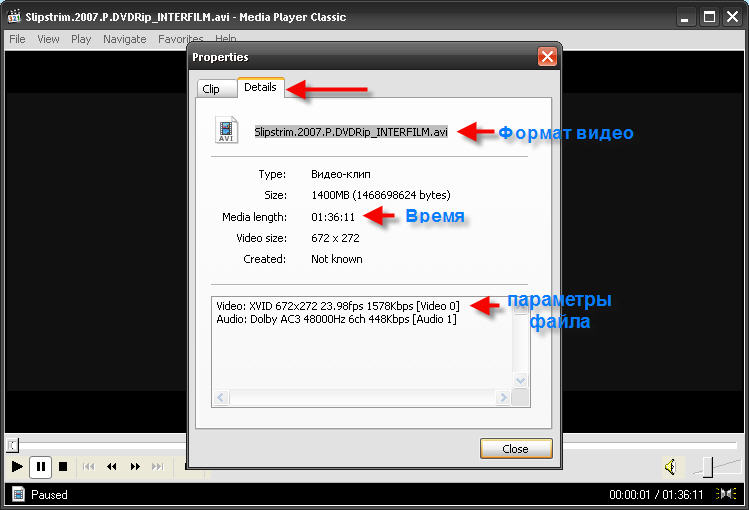The image size is (749, 510).
Task: Click the Audio: Dolby AC3 stream line
Action: (336, 319)
